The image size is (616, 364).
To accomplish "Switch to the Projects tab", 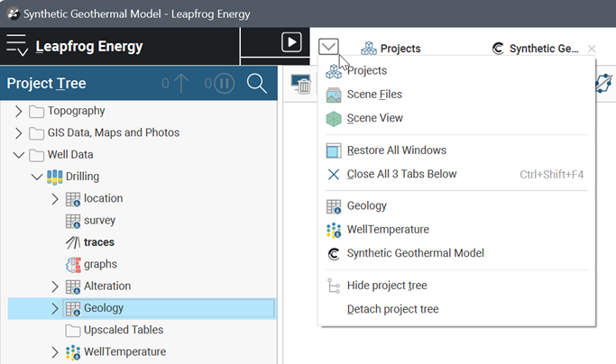I will [x=391, y=49].
